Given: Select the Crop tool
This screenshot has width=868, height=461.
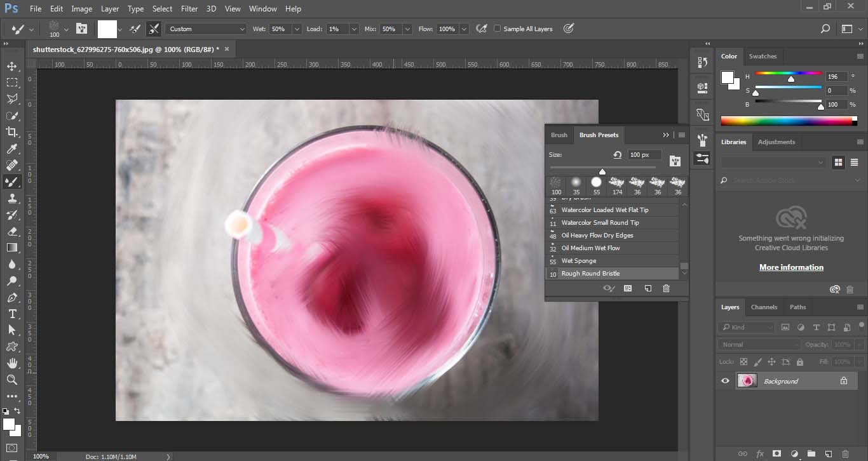Looking at the screenshot, I should coord(11,132).
